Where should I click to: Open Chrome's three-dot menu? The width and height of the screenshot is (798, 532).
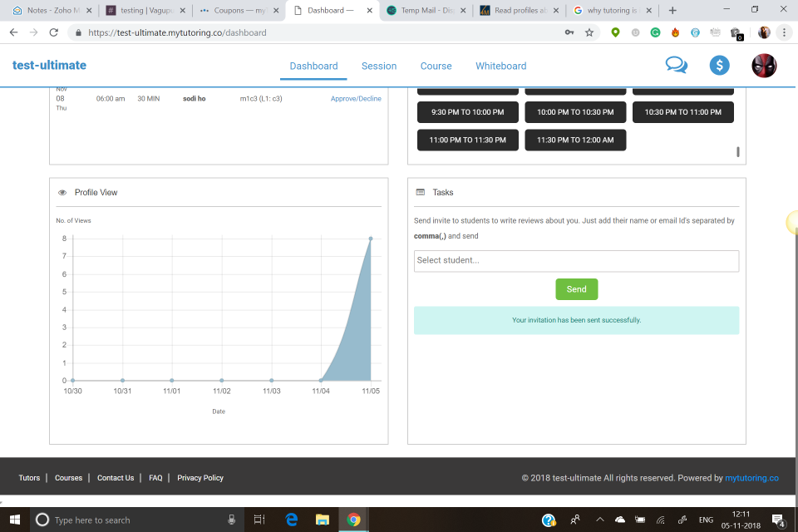coord(786,32)
